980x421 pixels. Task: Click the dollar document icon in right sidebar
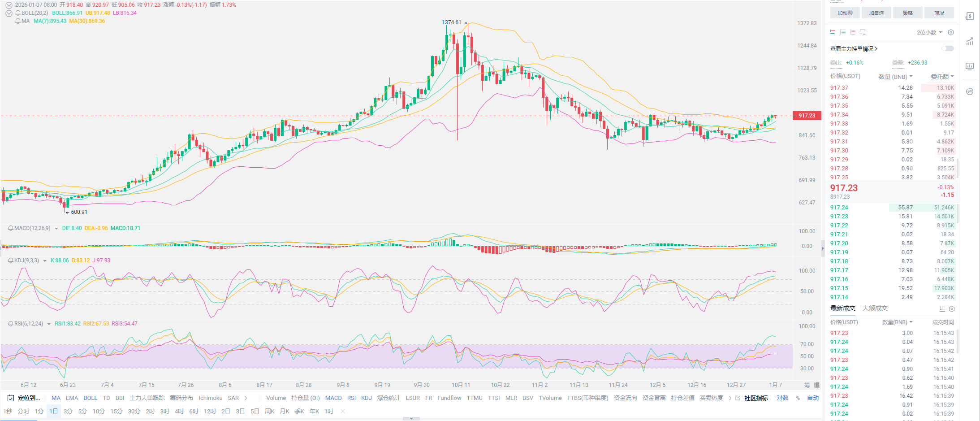click(970, 16)
